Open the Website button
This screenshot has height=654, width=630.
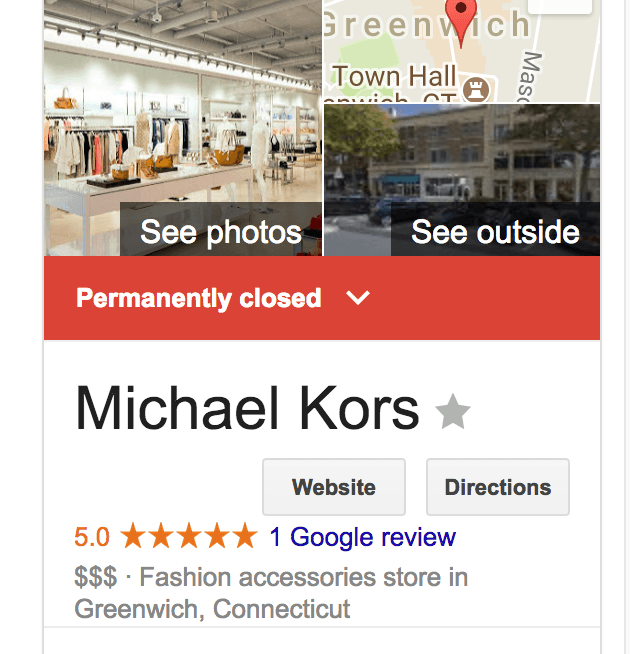334,487
